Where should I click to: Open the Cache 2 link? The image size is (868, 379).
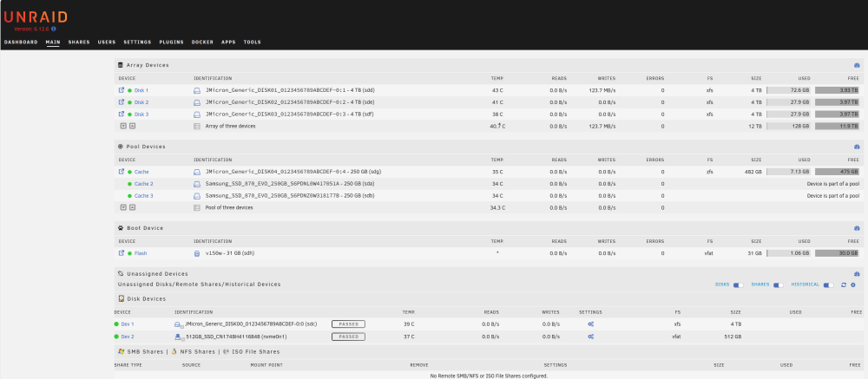(144, 184)
